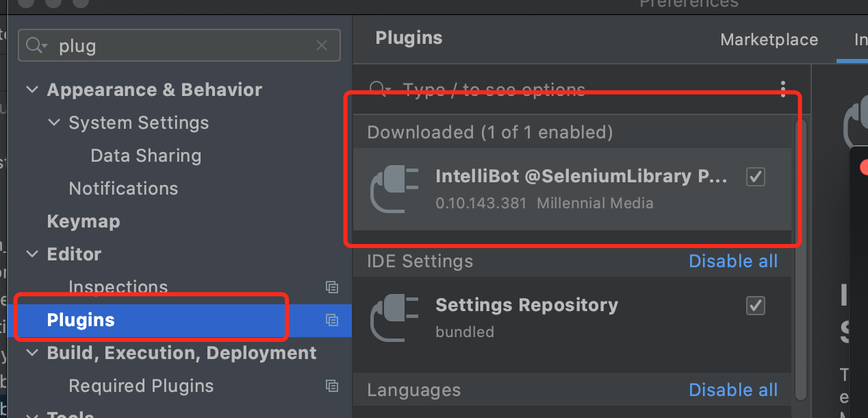Click the IntelliBot plugin plug icon
This screenshot has height=418, width=868.
click(394, 189)
